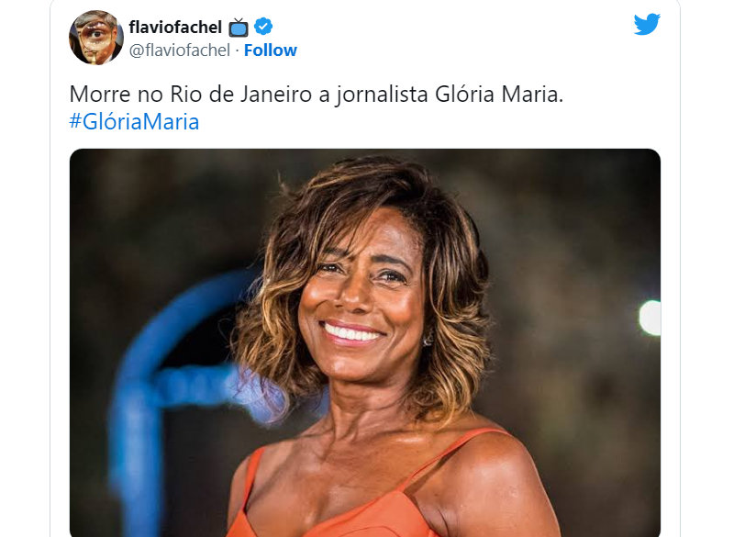Image resolution: width=756 pixels, height=537 pixels.
Task: Open the tweet's attached photo
Action: 365,342
